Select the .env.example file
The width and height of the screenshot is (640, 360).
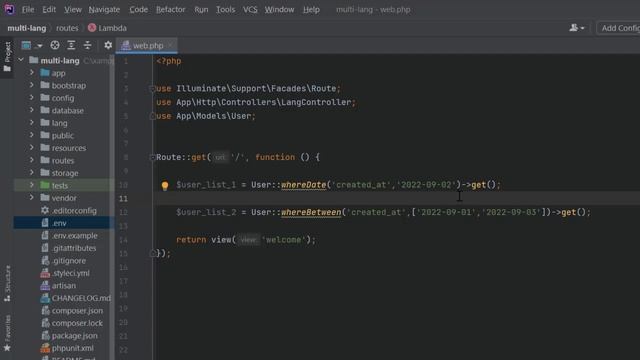click(x=69, y=236)
